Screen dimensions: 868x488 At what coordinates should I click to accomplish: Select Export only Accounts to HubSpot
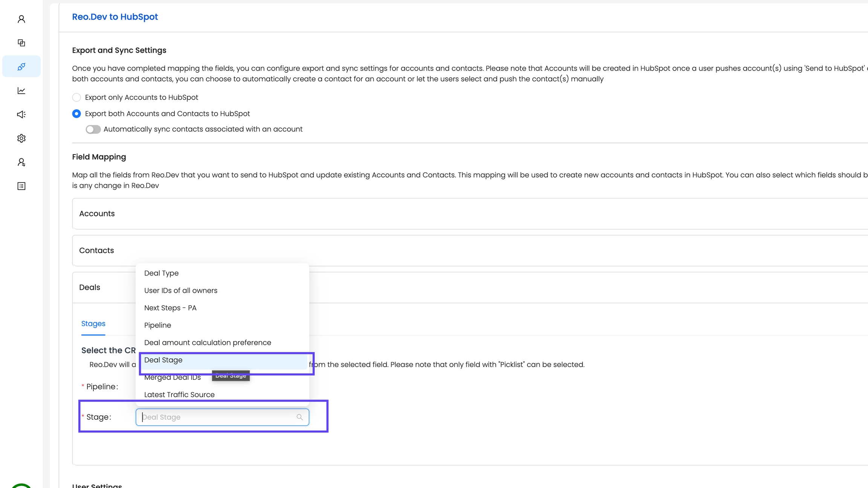click(76, 97)
